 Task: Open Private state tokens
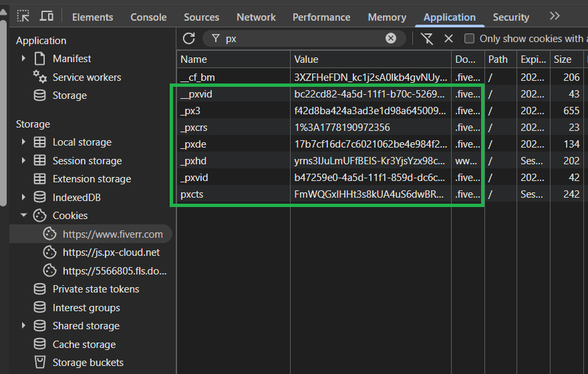point(96,289)
